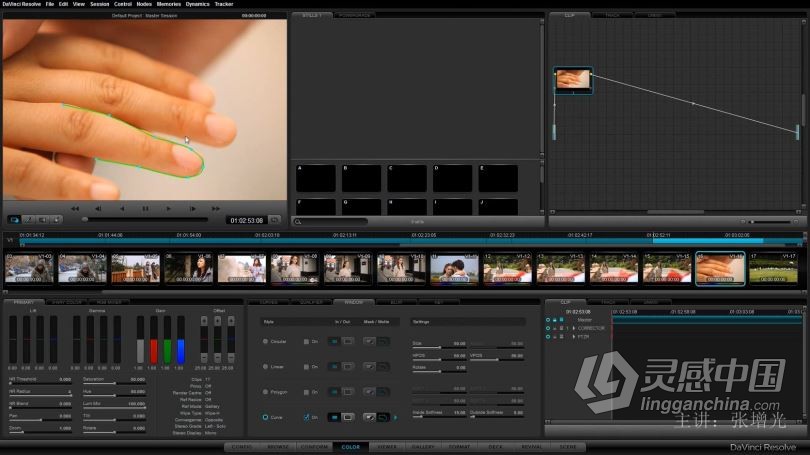Select memory slot A
The width and height of the screenshot is (810, 455).
tap(316, 178)
